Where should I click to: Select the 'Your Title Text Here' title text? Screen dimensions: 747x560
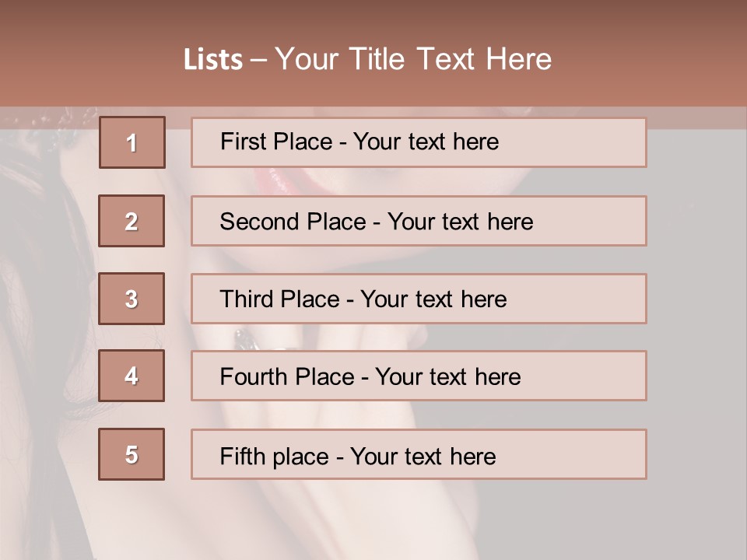pyautogui.click(x=413, y=59)
